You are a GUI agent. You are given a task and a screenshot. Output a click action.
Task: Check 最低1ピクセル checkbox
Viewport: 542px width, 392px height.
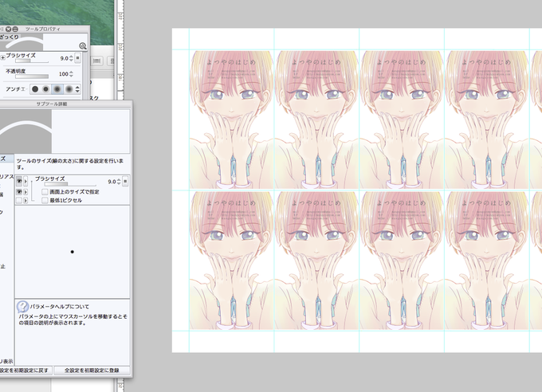tap(45, 200)
